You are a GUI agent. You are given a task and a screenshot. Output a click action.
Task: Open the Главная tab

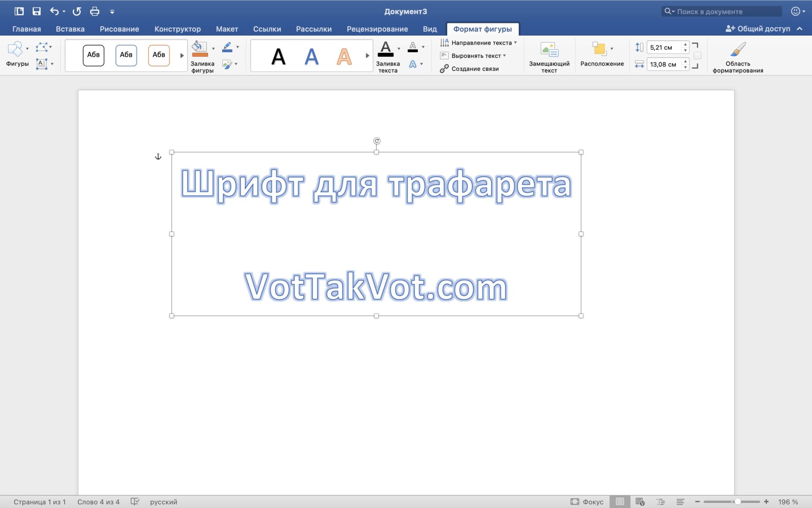point(27,29)
